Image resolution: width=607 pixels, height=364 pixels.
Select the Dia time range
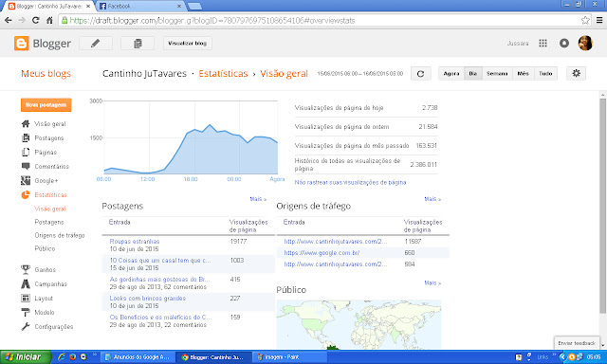[473, 74]
